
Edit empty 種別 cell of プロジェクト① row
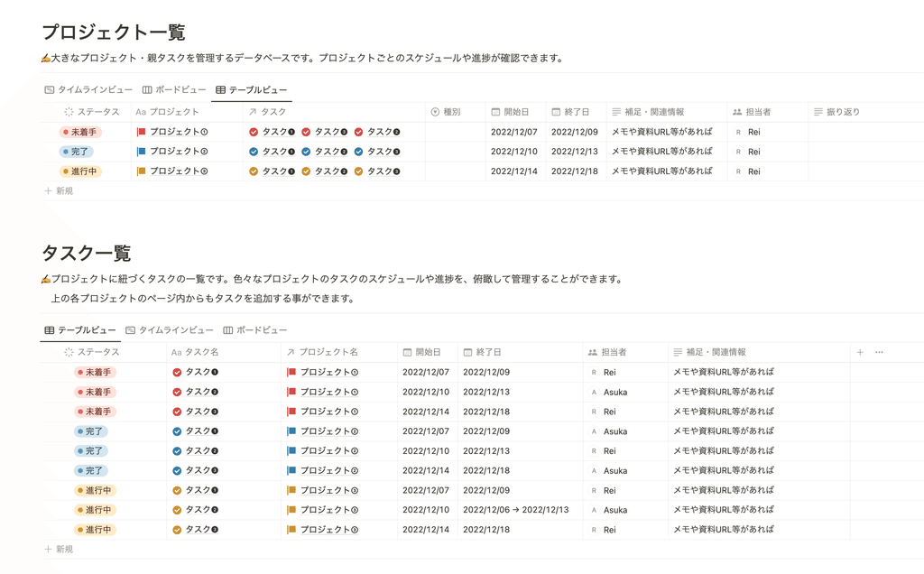456,132
